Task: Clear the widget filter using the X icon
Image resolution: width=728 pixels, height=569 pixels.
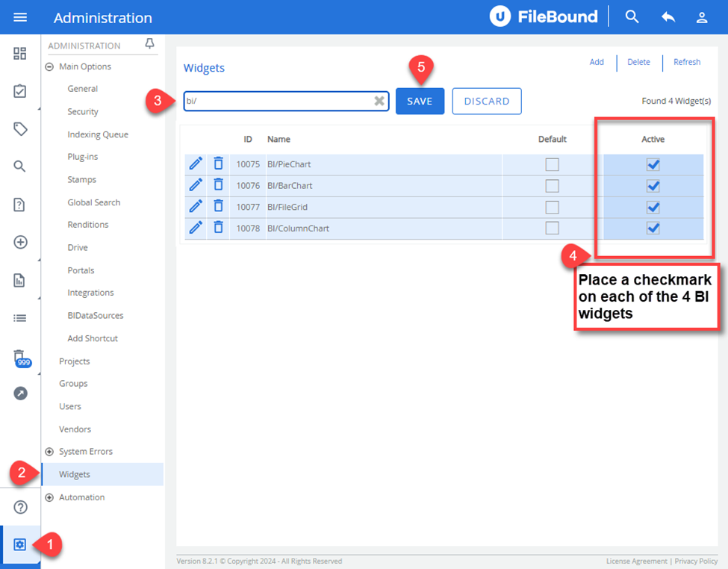Action: (379, 101)
